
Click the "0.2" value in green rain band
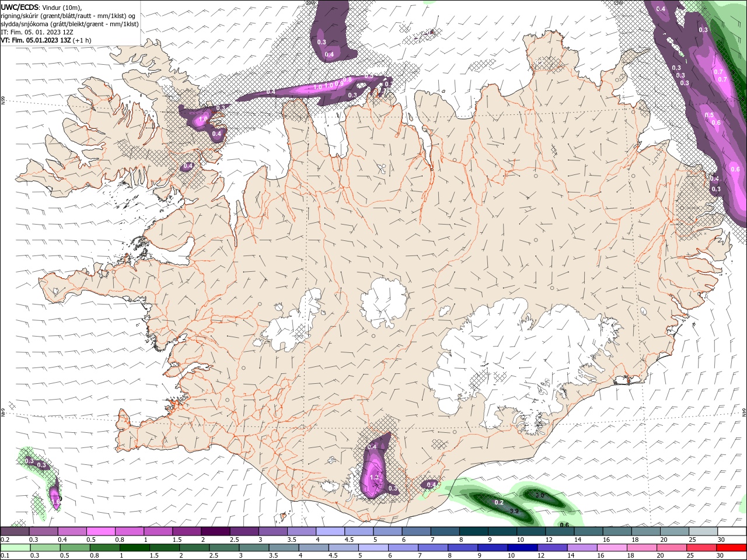499,502
